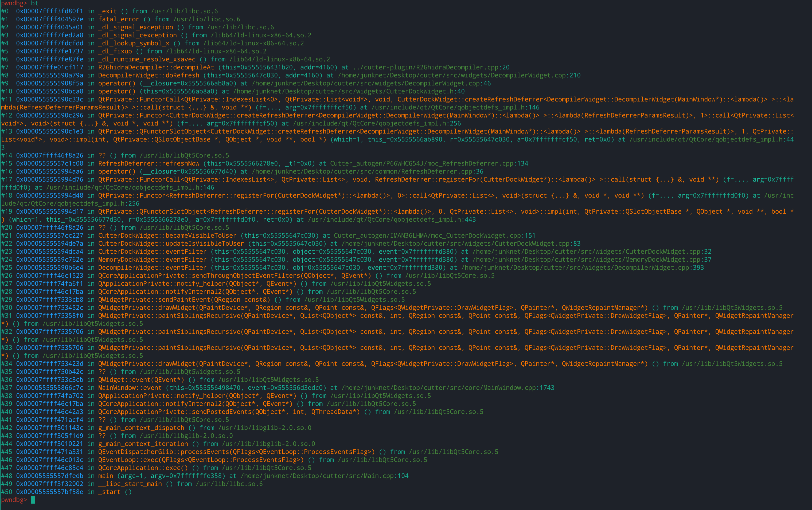812x510 pixels.
Task: Click address 0x00007ffff74fa702 in frame #38
Action: coord(50,396)
